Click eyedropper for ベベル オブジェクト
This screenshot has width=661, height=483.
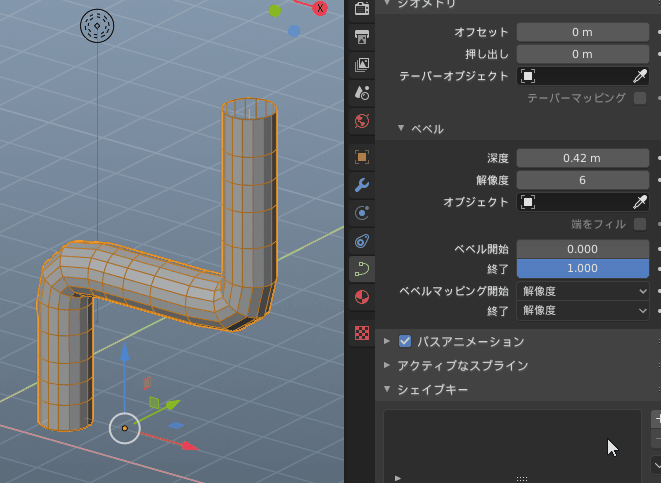pyautogui.click(x=640, y=202)
